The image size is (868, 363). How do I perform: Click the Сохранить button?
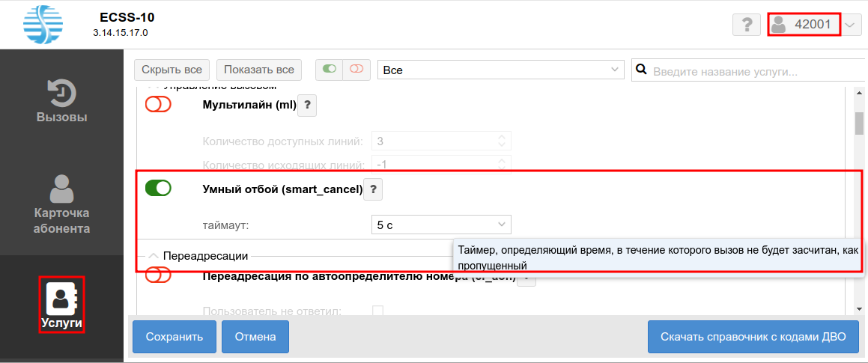click(x=174, y=337)
